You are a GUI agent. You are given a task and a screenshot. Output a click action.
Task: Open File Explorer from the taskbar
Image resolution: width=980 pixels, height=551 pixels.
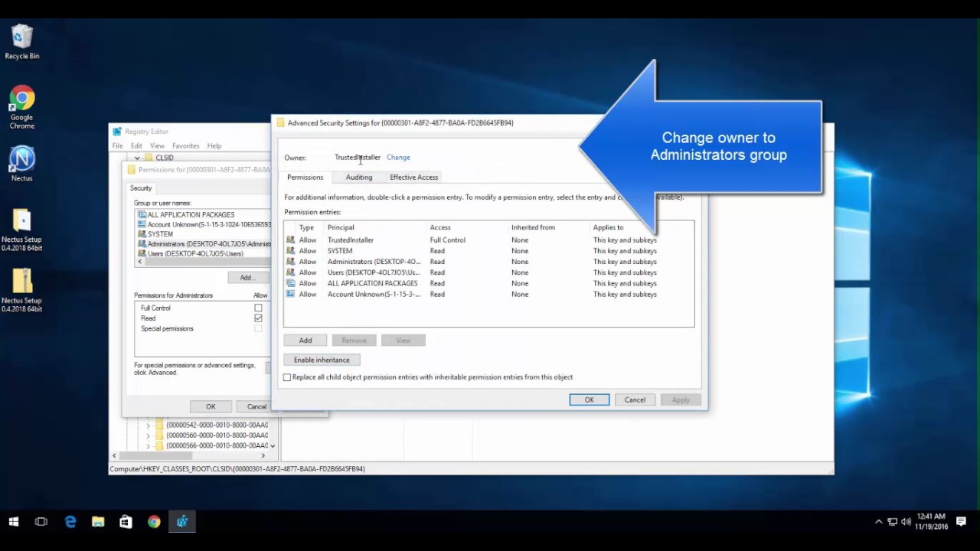coord(98,522)
